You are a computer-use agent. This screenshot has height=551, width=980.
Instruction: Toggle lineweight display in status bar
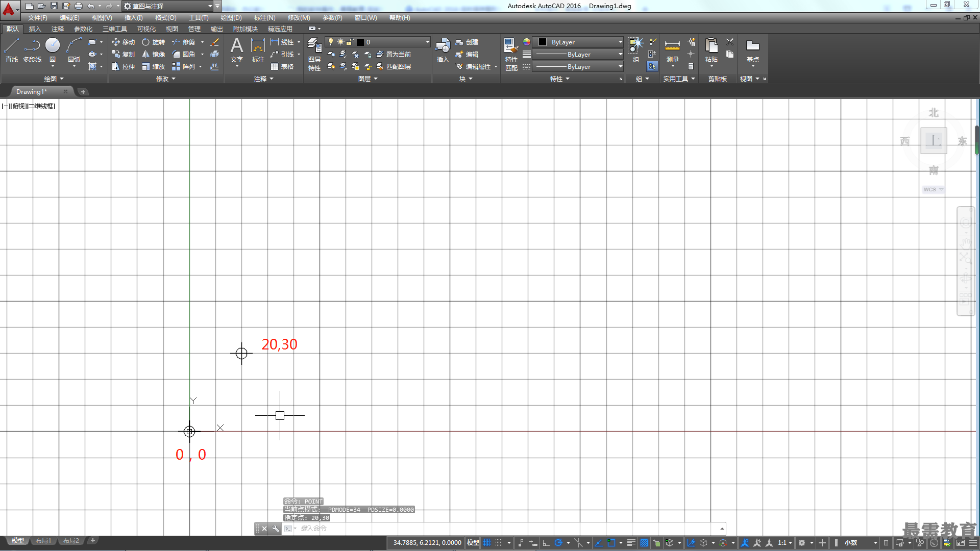pyautogui.click(x=631, y=543)
